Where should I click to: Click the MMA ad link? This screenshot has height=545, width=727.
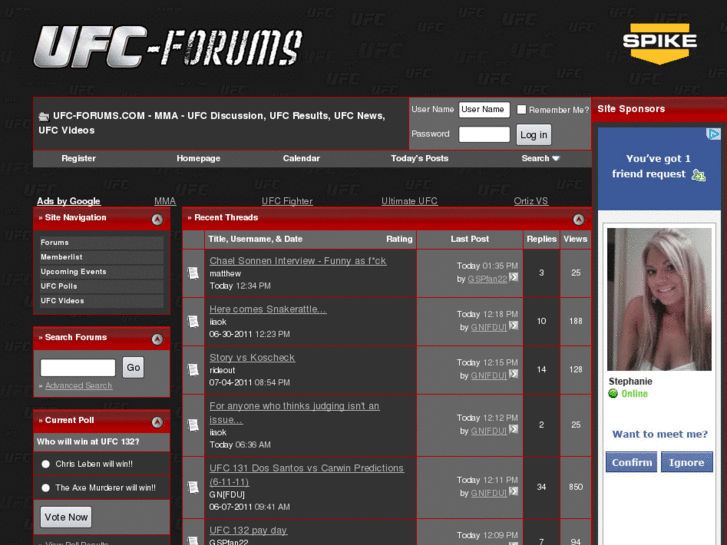(x=165, y=201)
